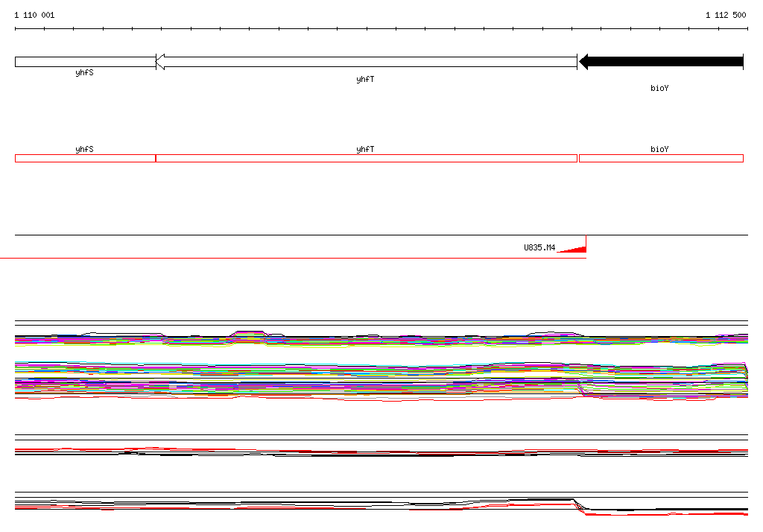Select the red bioY segment box
The image size is (763, 532).
tap(662, 158)
